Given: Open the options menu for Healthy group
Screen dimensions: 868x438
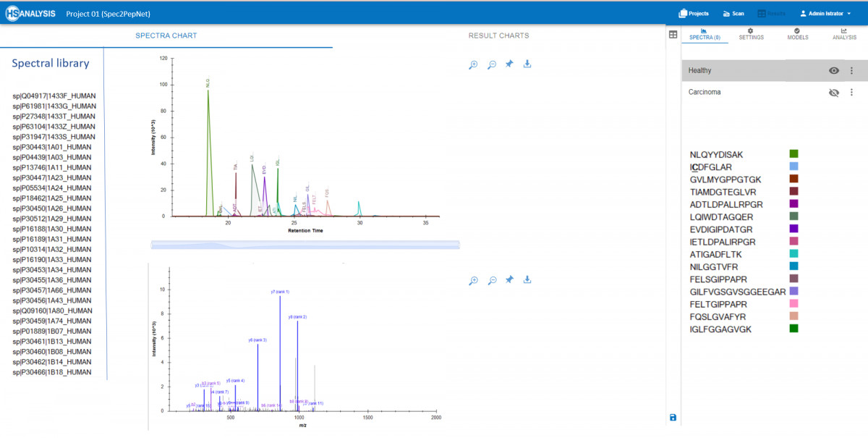Looking at the screenshot, I should 851,70.
